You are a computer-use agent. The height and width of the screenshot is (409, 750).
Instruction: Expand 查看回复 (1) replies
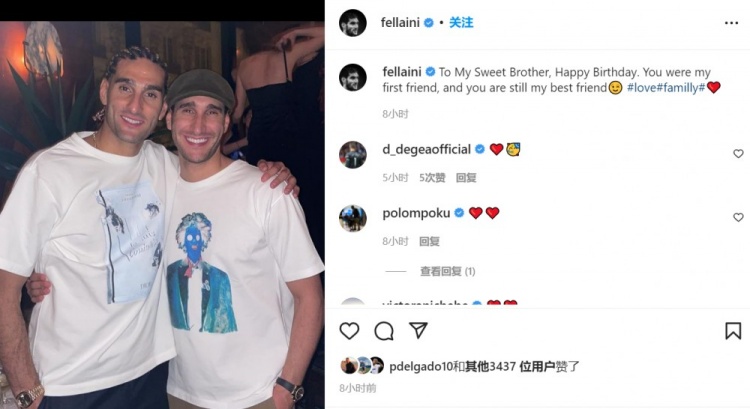pos(447,272)
